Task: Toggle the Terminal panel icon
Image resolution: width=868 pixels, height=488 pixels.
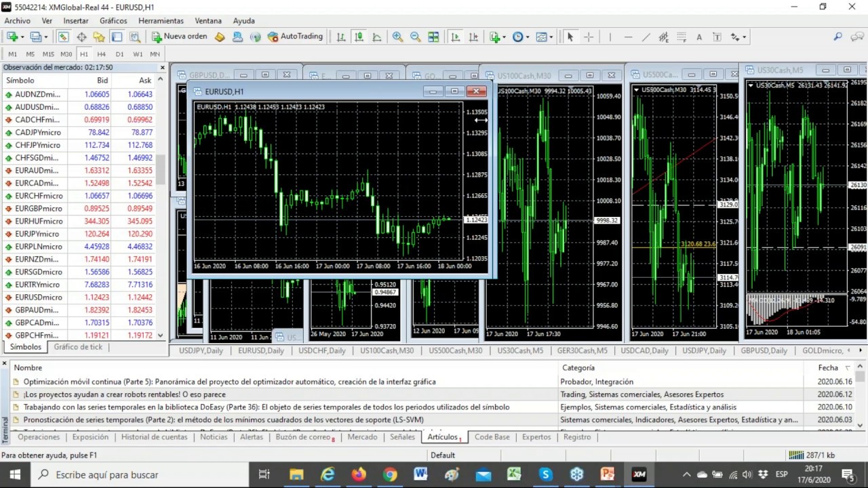Action: (x=117, y=37)
